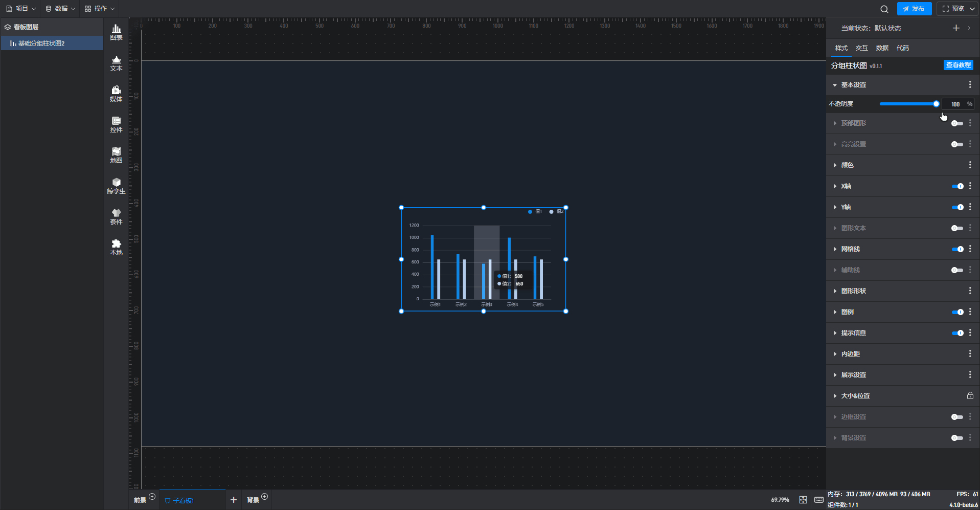Open more options for 图例 section

[970, 312]
